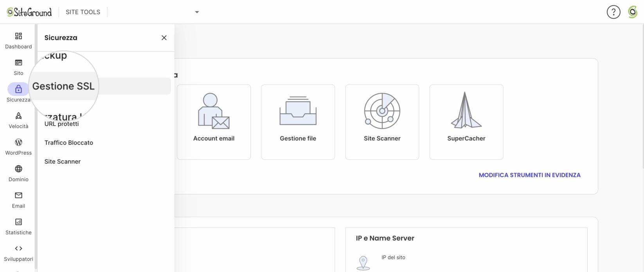Click the SuperCacher paper plane icon

point(466,110)
